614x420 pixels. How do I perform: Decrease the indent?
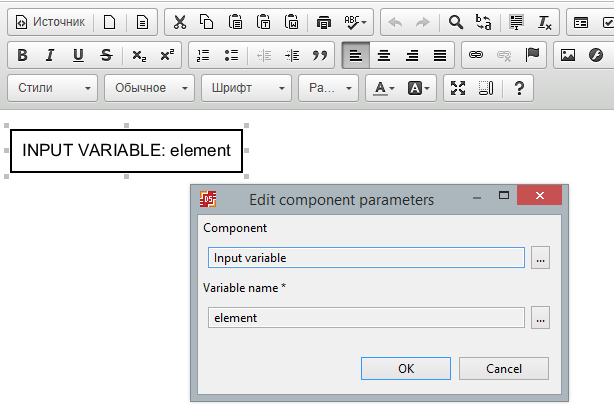(x=264, y=55)
